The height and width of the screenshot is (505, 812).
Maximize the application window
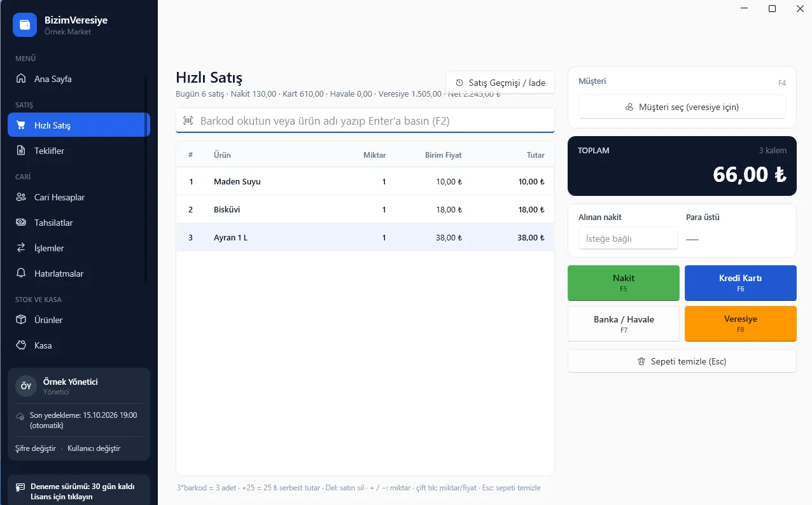pos(772,8)
